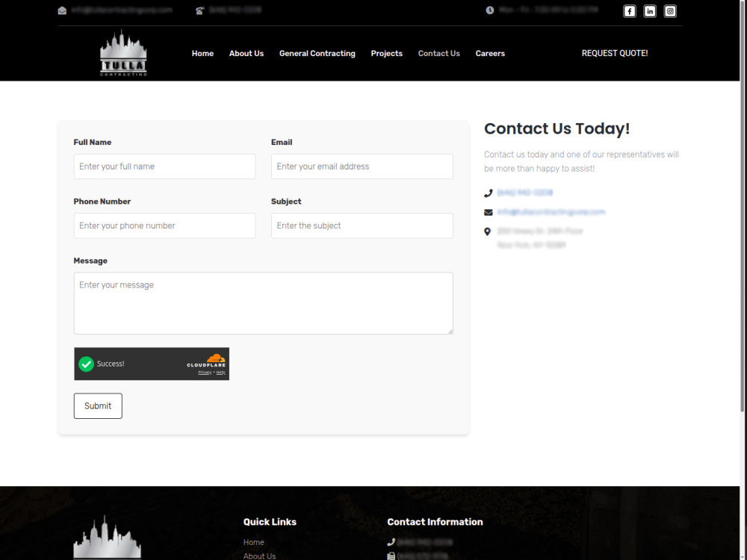Viewport: 747px width, 560px height.
Task: Click the REQUEST QUOTE! button
Action: tap(615, 53)
